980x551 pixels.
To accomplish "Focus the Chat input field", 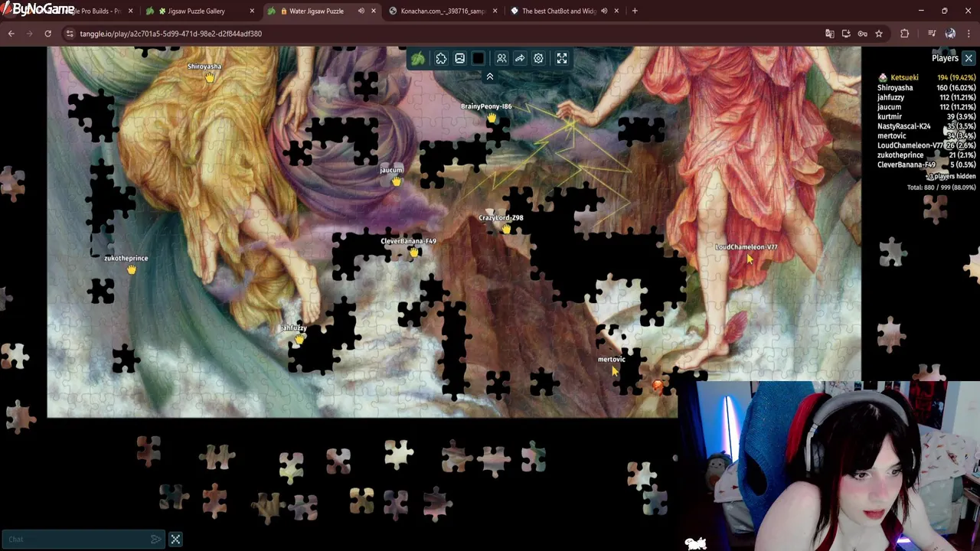I will 77,540.
